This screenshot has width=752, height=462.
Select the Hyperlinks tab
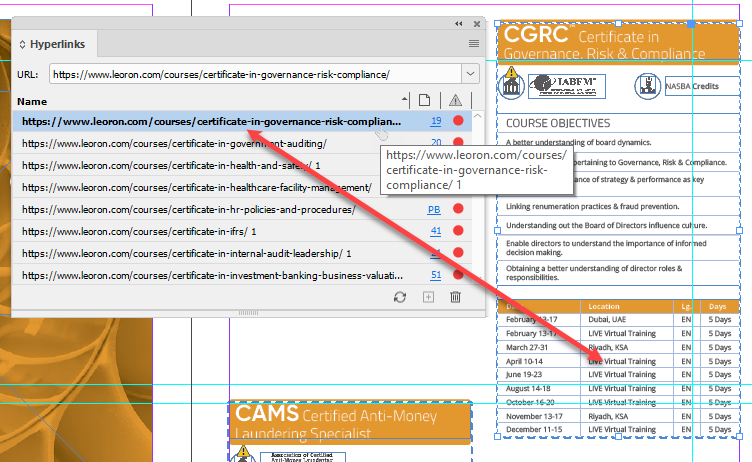(54, 44)
